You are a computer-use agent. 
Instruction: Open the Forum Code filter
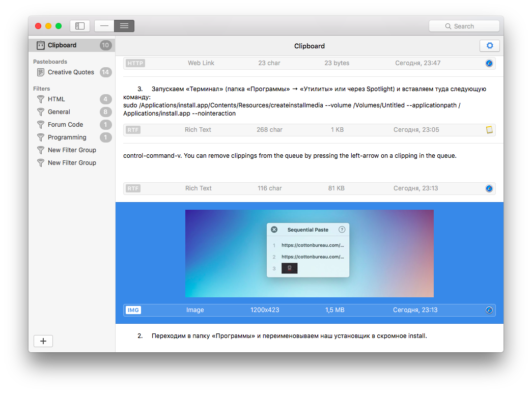pyautogui.click(x=65, y=125)
